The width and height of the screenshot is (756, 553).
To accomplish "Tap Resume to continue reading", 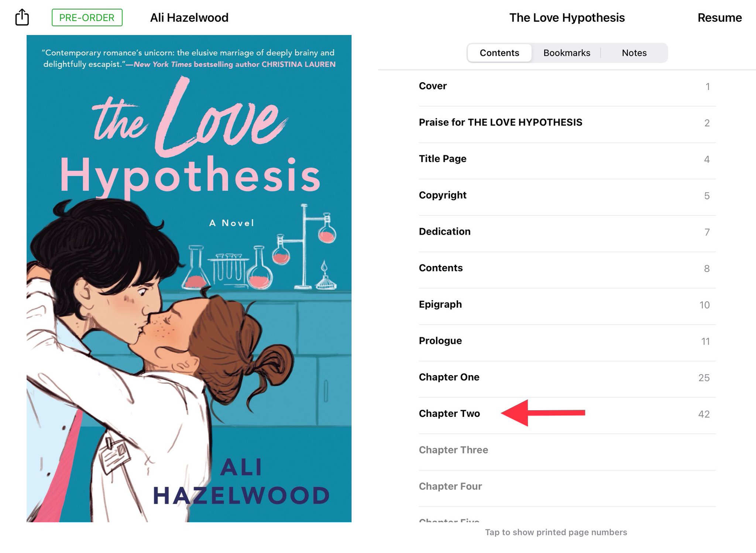I will [719, 17].
